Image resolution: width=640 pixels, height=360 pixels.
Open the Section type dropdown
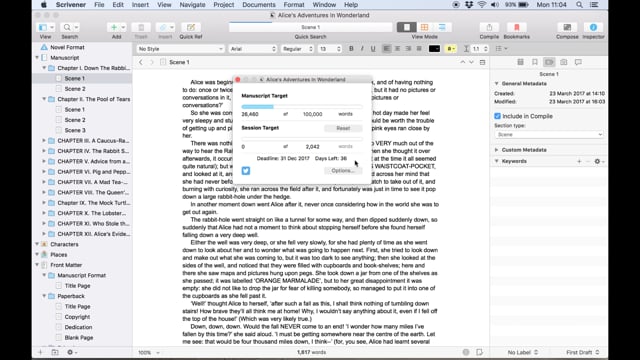click(x=549, y=134)
